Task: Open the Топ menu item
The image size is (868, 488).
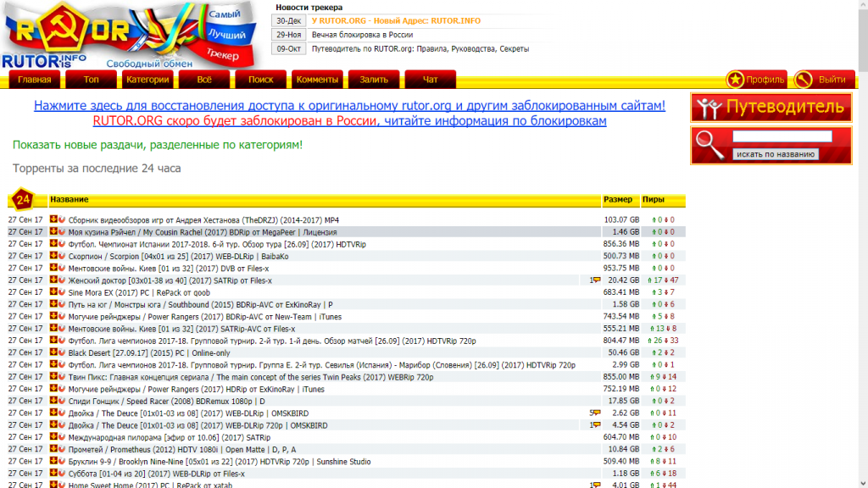Action: point(91,79)
